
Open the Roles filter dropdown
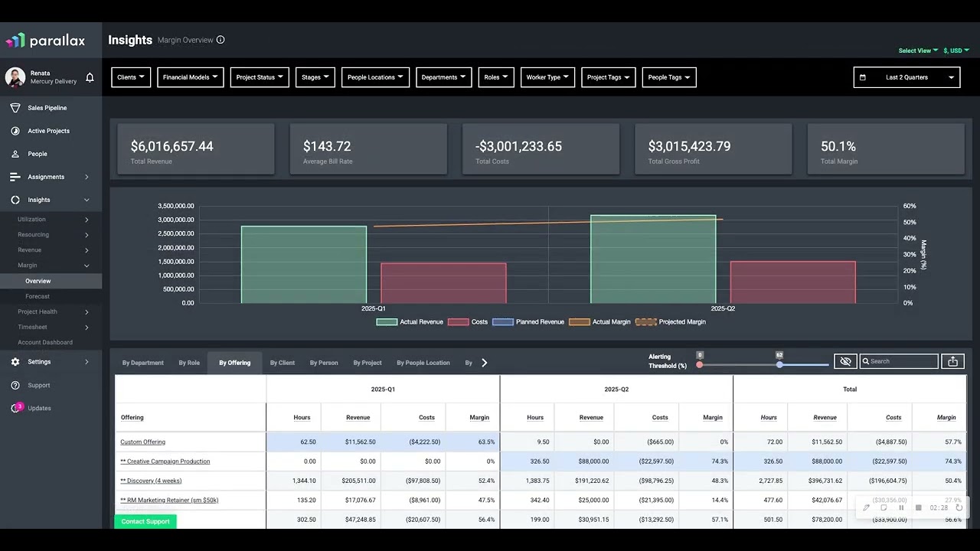[496, 77]
